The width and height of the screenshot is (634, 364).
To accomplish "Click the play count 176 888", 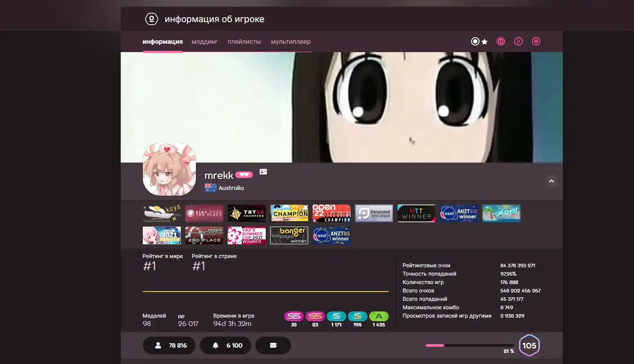I will coord(509,282).
